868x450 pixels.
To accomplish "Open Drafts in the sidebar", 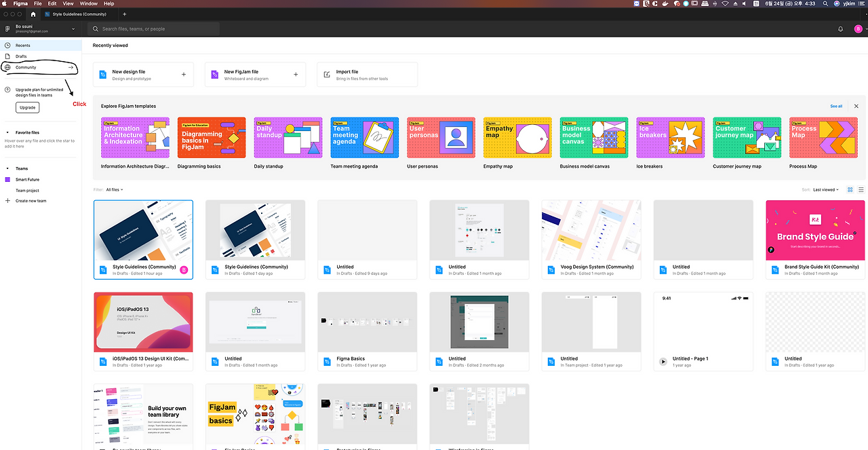I will click(41, 56).
